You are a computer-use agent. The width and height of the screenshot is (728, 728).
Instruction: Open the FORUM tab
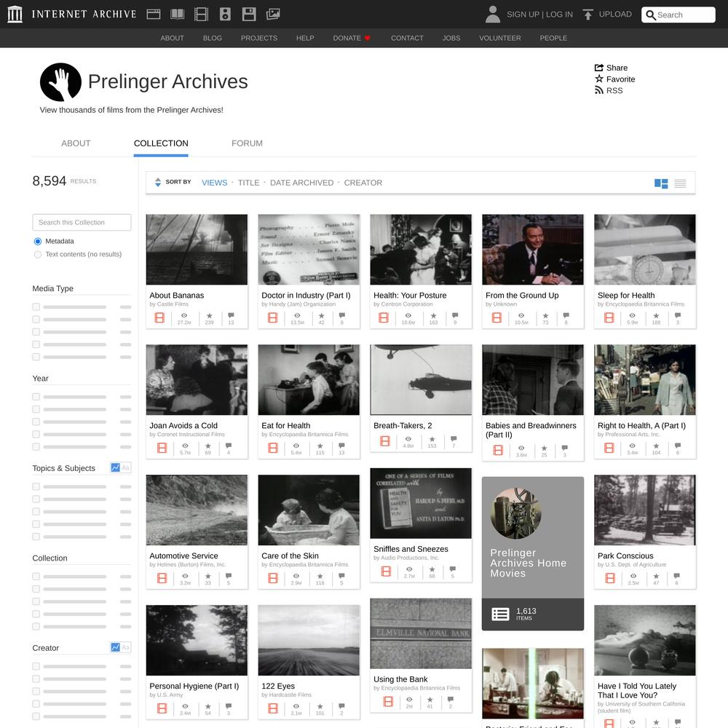point(247,143)
